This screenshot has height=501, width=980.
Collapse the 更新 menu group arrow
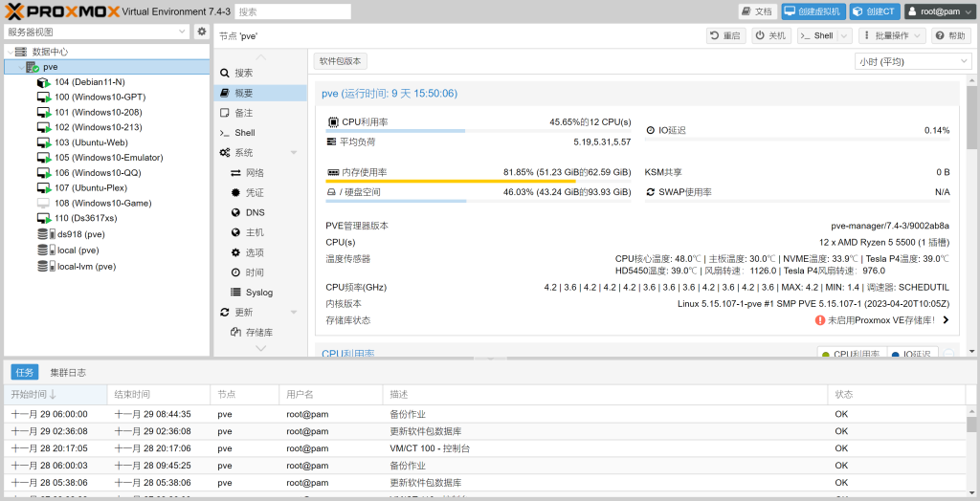294,313
